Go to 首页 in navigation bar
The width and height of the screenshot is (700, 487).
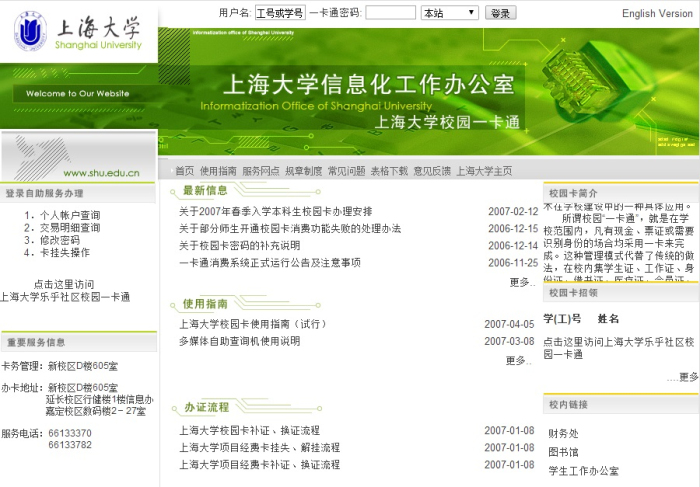[x=184, y=171]
